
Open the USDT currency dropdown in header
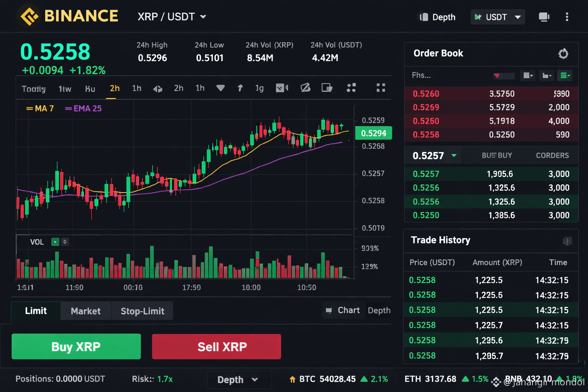click(x=498, y=17)
